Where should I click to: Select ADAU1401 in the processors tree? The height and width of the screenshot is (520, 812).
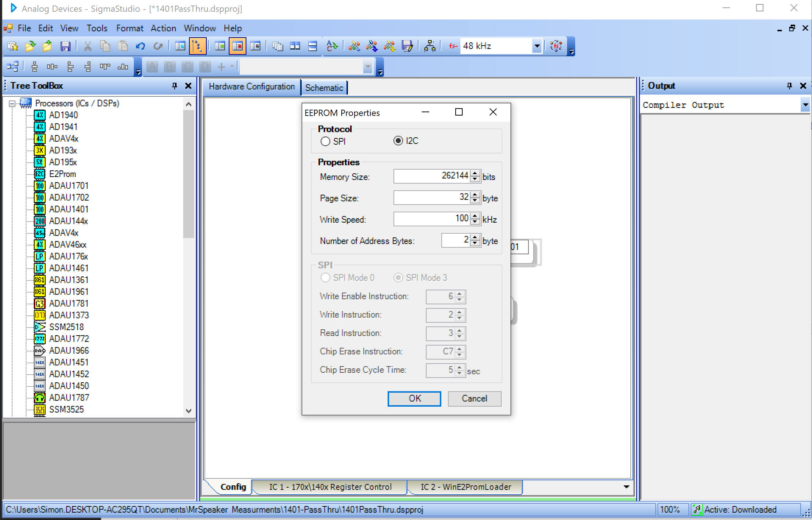point(69,209)
